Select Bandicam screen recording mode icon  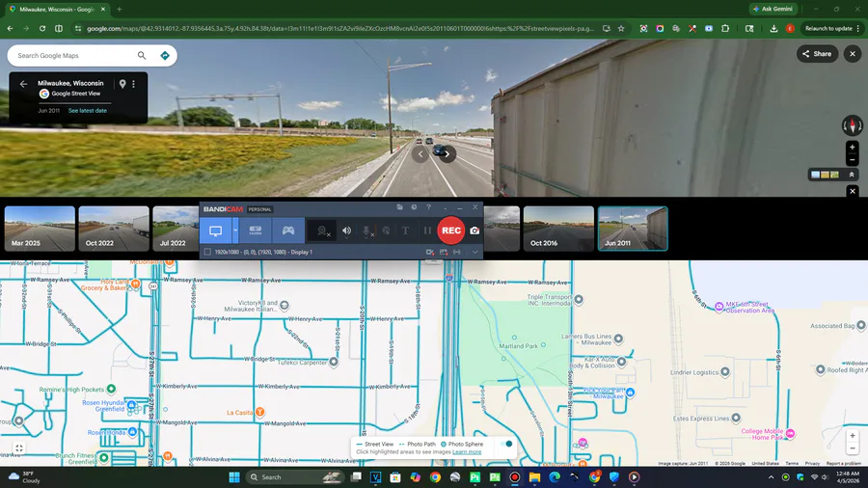[x=215, y=230]
